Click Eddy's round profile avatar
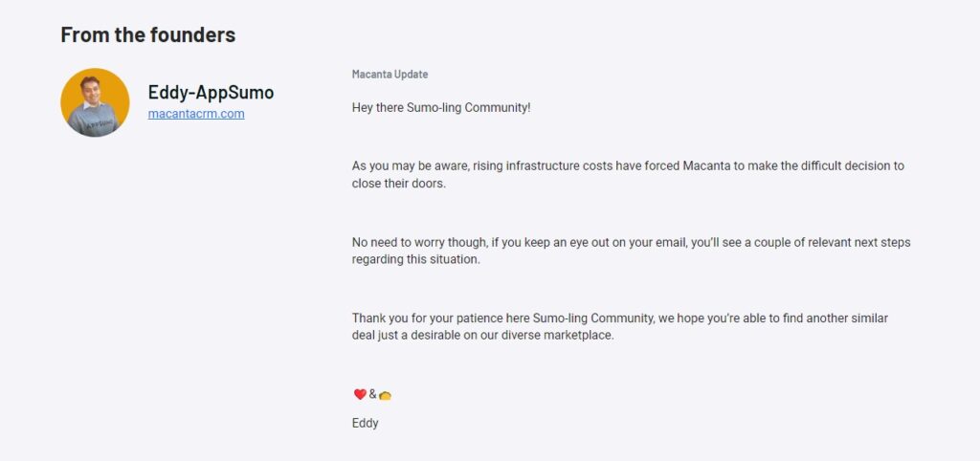980x461 pixels. (x=95, y=102)
